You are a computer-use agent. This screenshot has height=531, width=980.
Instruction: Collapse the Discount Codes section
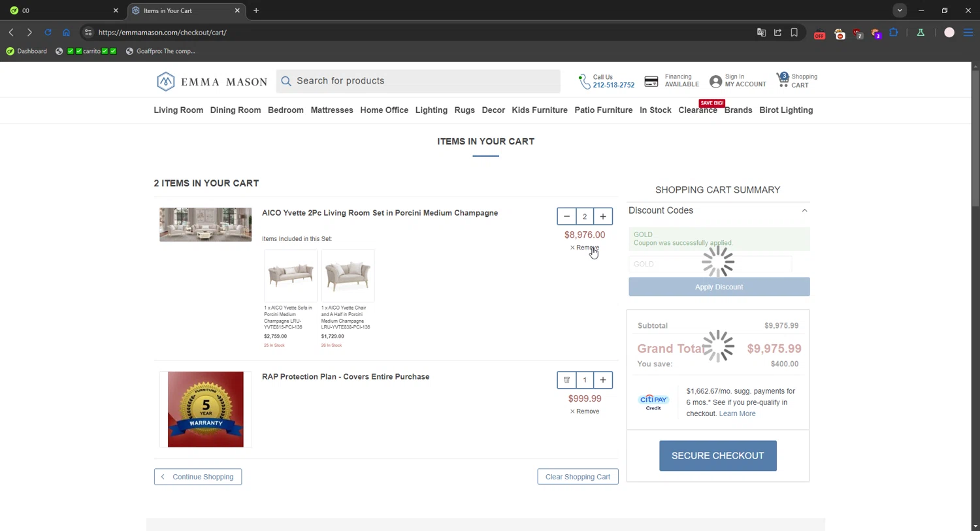(804, 210)
